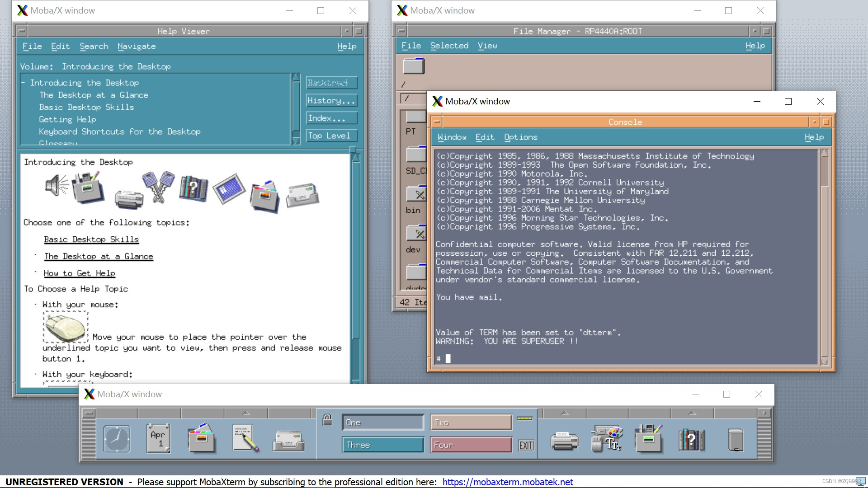868x488 pixels.
Task: Open the Style Manager on the front panel
Action: click(x=606, y=437)
